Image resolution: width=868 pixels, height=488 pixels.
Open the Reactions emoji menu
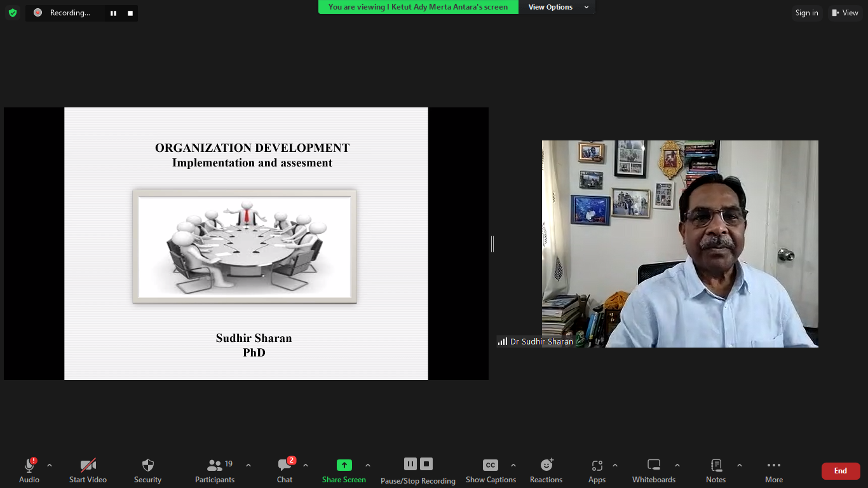point(546,471)
